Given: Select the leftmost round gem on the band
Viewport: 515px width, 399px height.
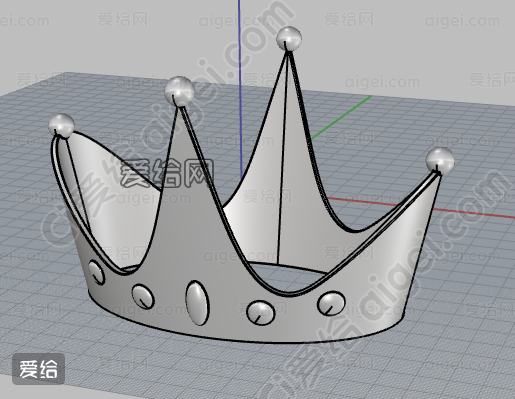Looking at the screenshot, I should point(96,272).
